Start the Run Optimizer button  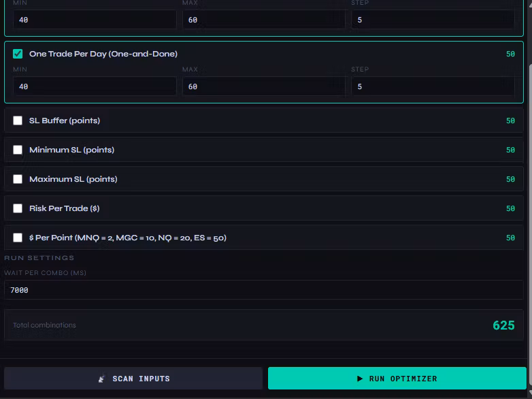click(x=397, y=379)
